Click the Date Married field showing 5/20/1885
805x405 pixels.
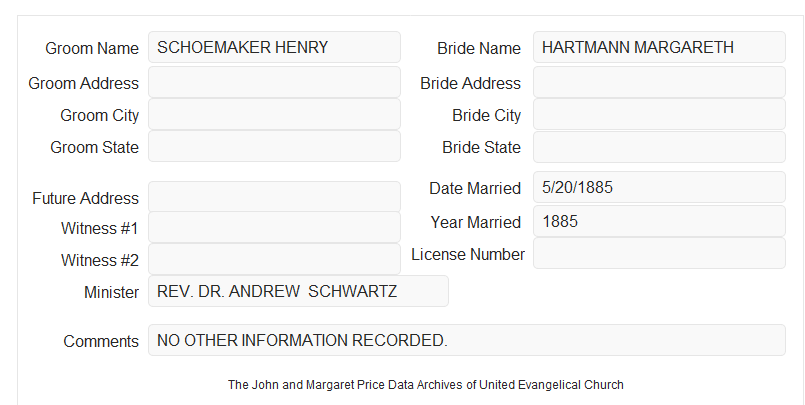click(659, 187)
